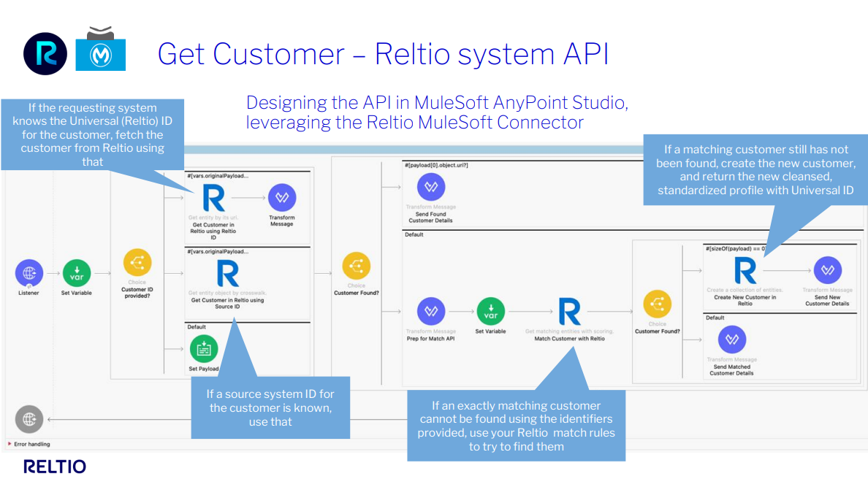The image size is (868, 479).
Task: Open the Customer Found? choice router
Action: point(357,267)
